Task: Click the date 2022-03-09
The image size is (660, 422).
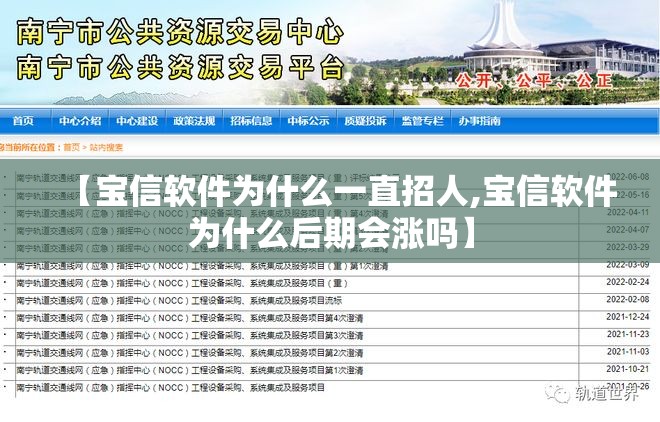Action: click(x=628, y=265)
